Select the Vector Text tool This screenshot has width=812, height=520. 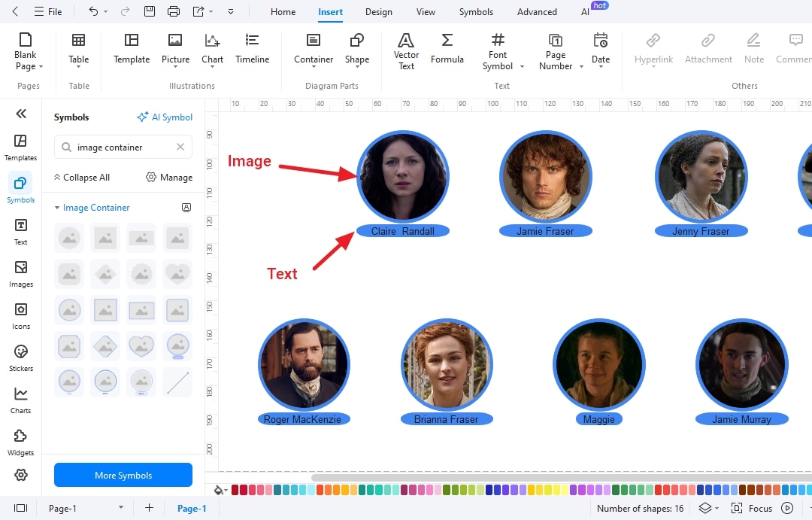pos(406,50)
